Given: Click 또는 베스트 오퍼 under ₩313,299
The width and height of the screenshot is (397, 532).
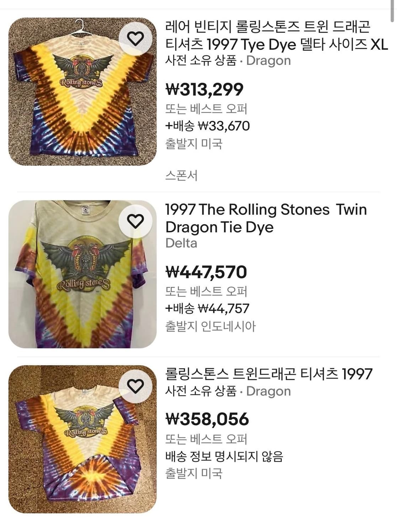Looking at the screenshot, I should [206, 109].
